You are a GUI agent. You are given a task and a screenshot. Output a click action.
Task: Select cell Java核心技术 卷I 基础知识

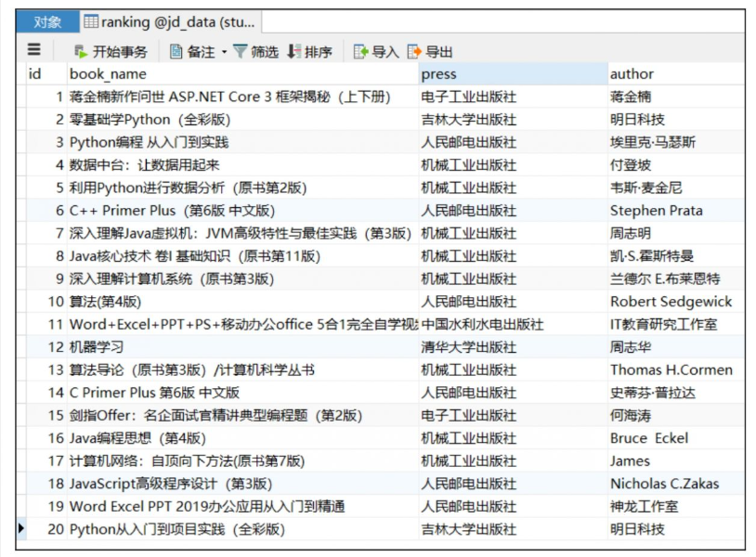[242, 256]
